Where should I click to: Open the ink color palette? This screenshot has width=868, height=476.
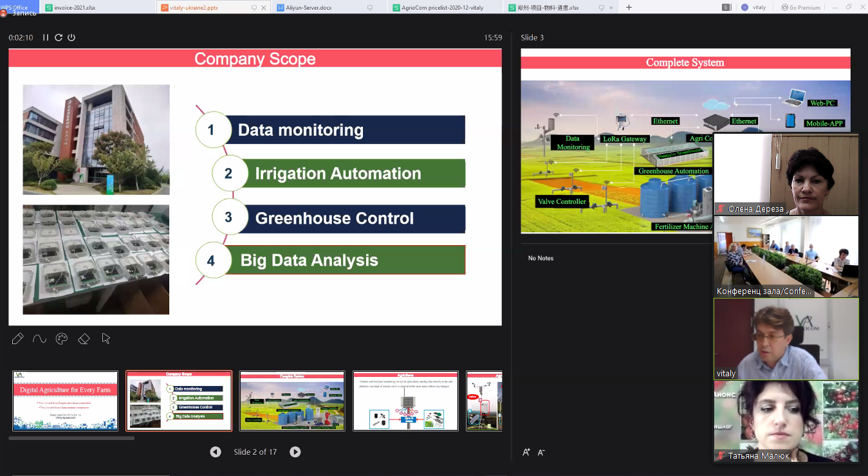coord(62,338)
